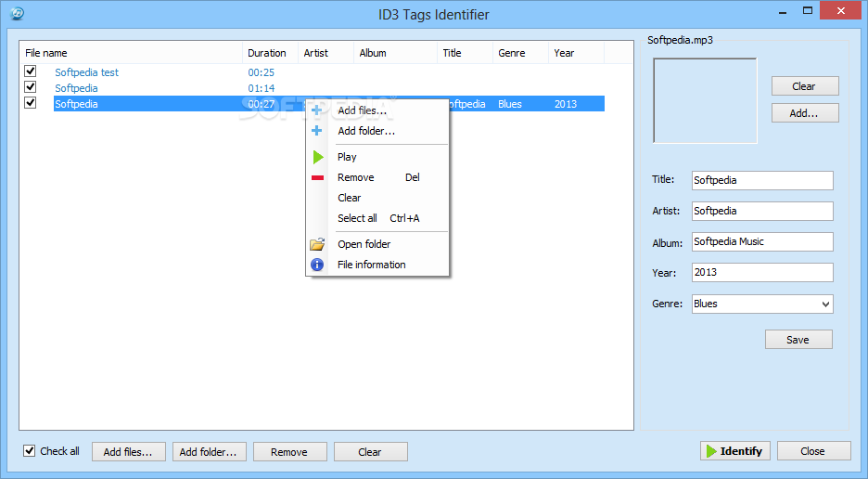Screen dimensions: 868x479
Task: Sort by the Artist column header
Action: [x=326, y=53]
